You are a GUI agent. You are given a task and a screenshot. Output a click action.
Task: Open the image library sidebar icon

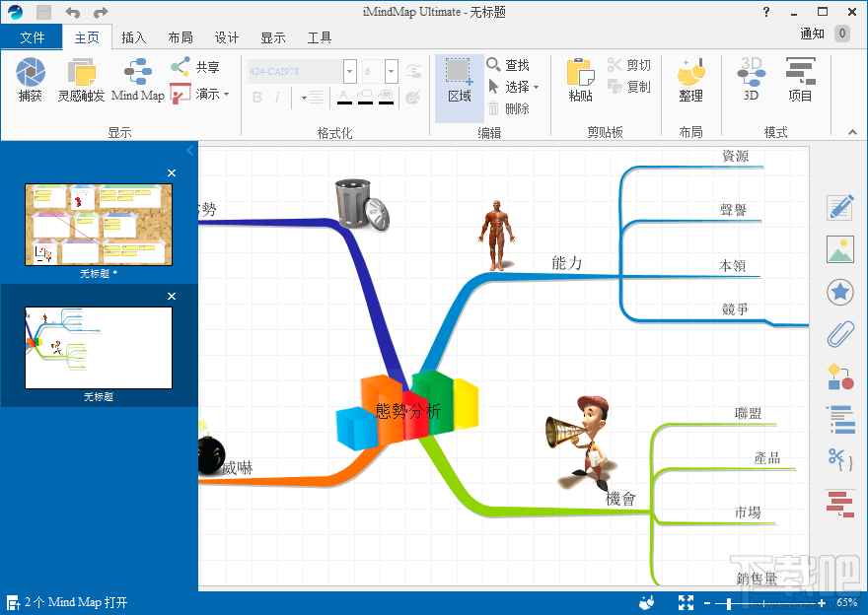click(x=840, y=249)
